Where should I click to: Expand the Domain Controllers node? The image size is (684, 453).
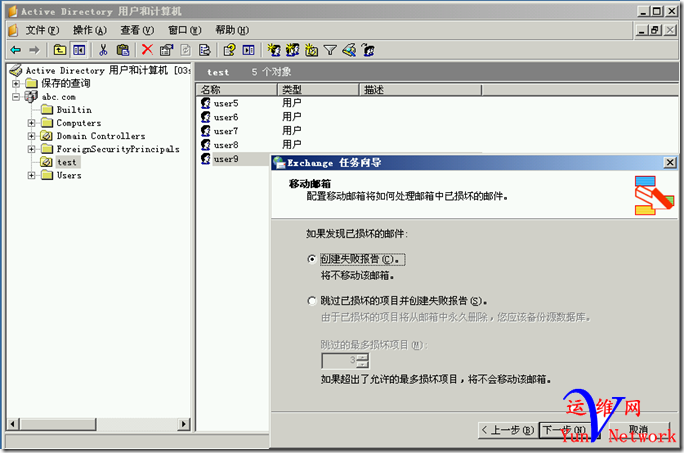[x=31, y=136]
